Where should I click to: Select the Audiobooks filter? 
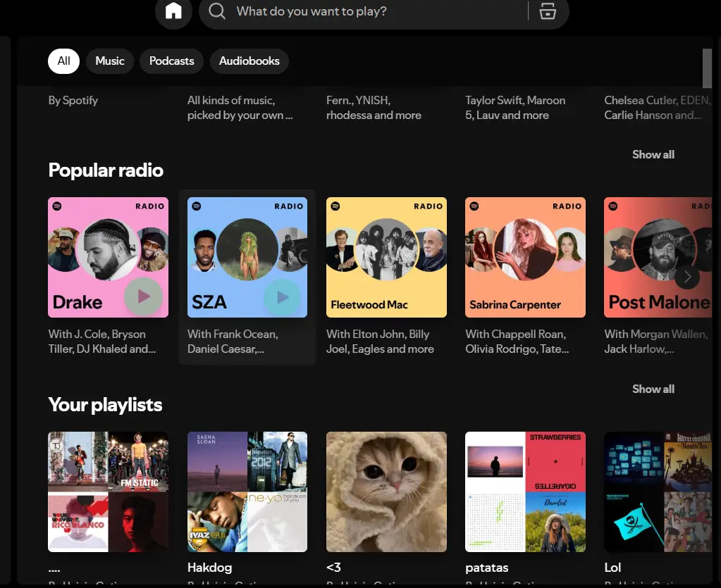(249, 61)
